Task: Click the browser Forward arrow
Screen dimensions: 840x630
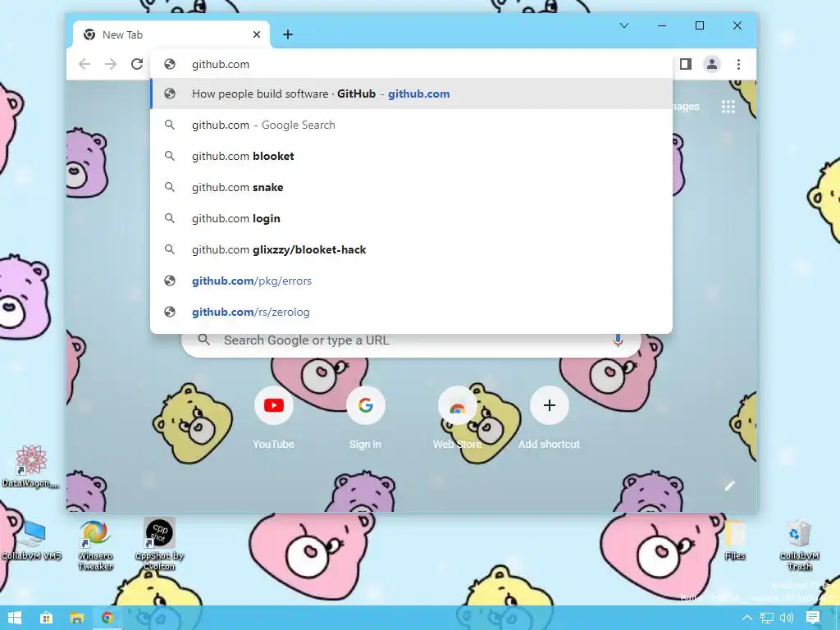Action: pos(111,64)
